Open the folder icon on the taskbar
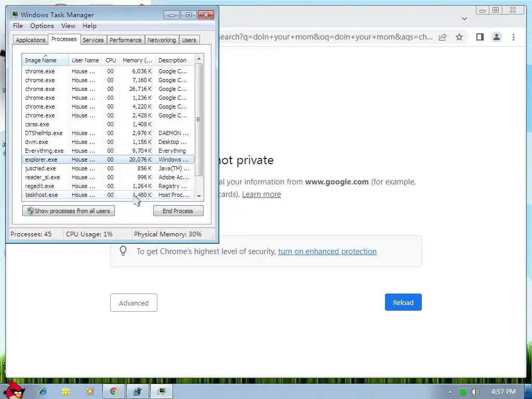This screenshot has width=532, height=399. (66, 392)
